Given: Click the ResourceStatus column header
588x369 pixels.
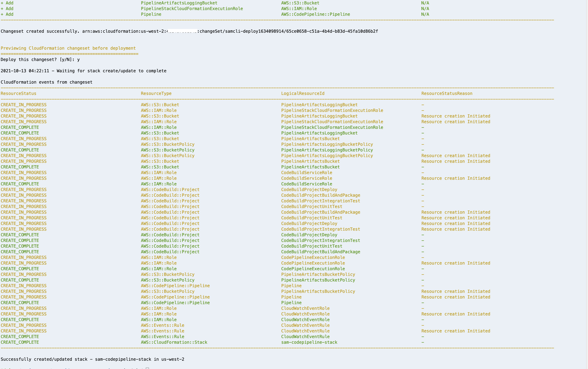Looking at the screenshot, I should pyautogui.click(x=19, y=93).
